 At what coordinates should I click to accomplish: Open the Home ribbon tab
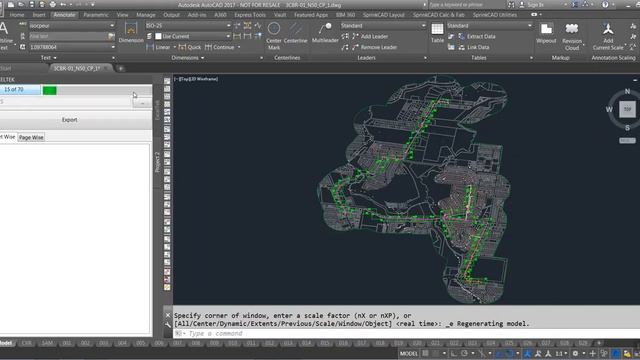(17, 15)
